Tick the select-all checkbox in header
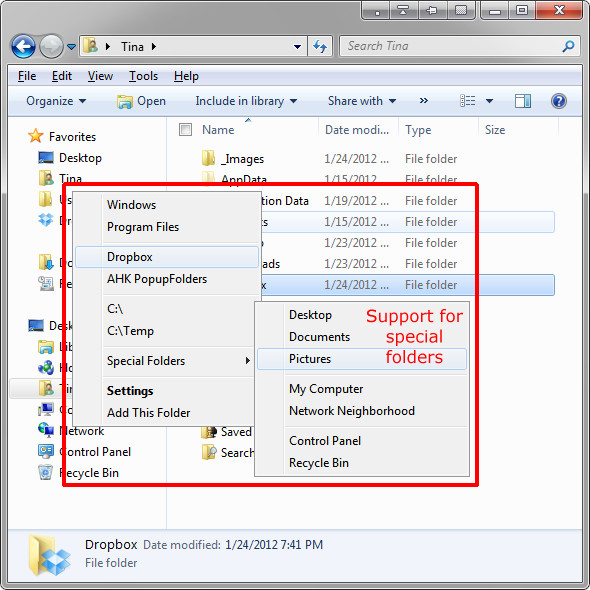 tap(185, 129)
